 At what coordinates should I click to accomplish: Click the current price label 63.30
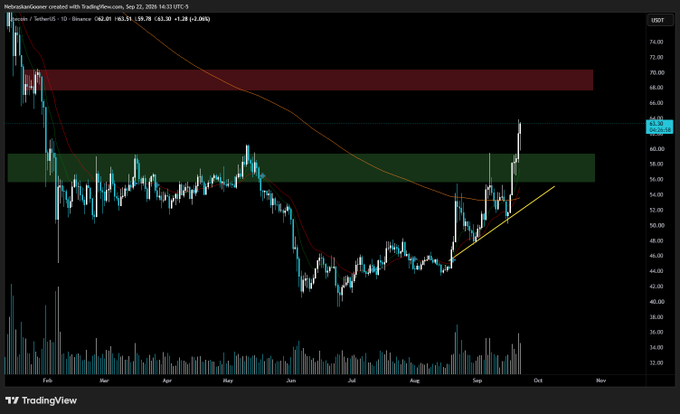tap(659, 127)
